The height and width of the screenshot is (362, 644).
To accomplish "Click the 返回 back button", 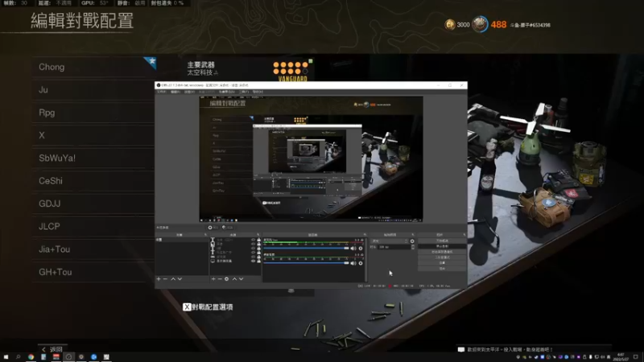I will (x=52, y=349).
